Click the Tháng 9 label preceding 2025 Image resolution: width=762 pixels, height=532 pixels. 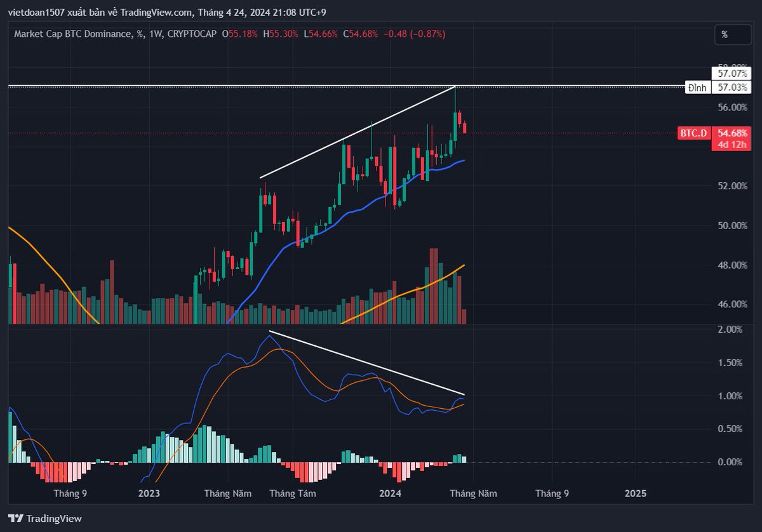tap(552, 493)
